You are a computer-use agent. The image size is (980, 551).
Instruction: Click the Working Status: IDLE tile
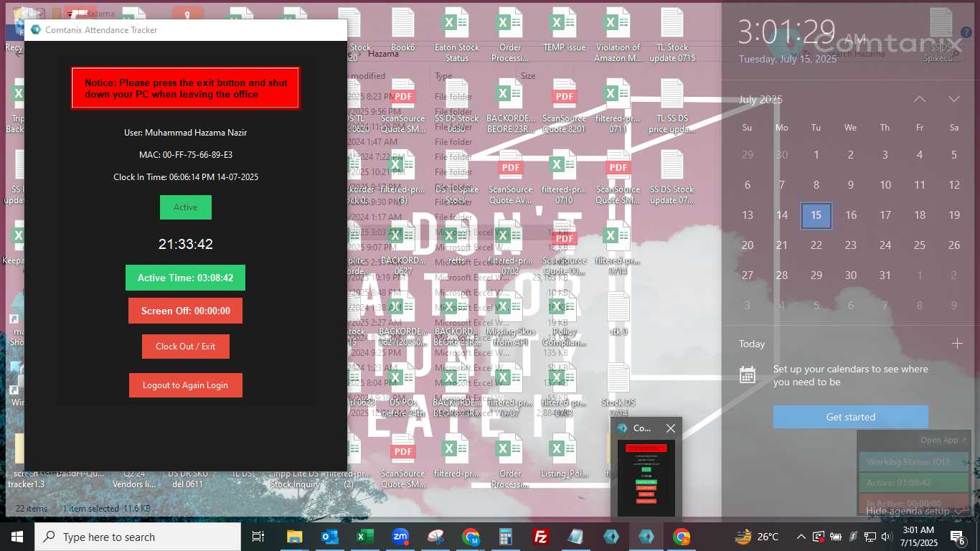point(914,462)
